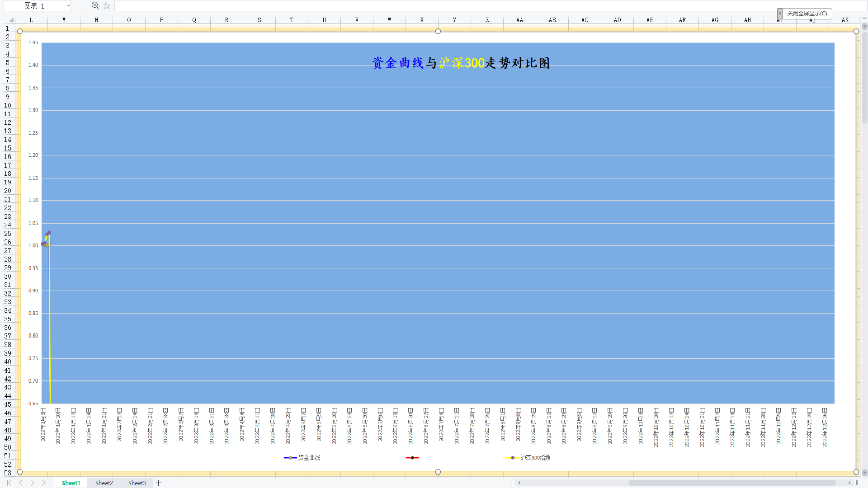
Task: Switch to the Sheet3 tab
Action: [x=137, y=483]
